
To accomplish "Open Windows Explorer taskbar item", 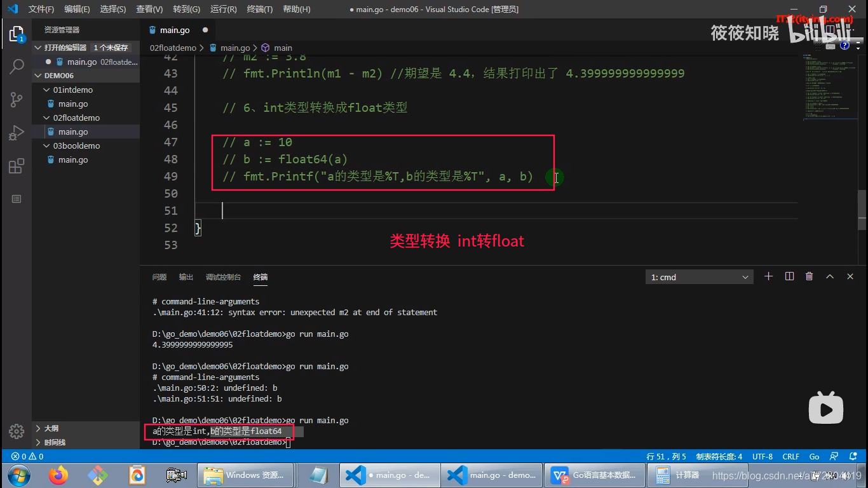I will (x=245, y=475).
